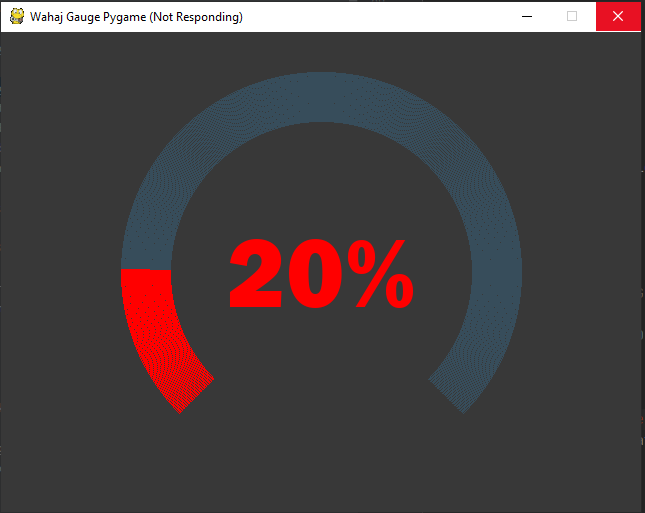Click the blue-gray unfilled gauge arc
Screen dimensions: 645x513
322,97
